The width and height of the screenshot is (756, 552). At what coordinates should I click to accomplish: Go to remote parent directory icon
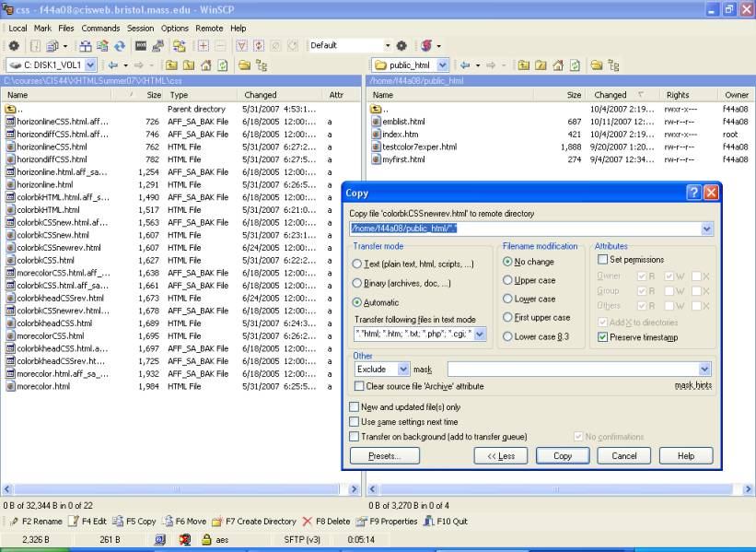[x=524, y=65]
